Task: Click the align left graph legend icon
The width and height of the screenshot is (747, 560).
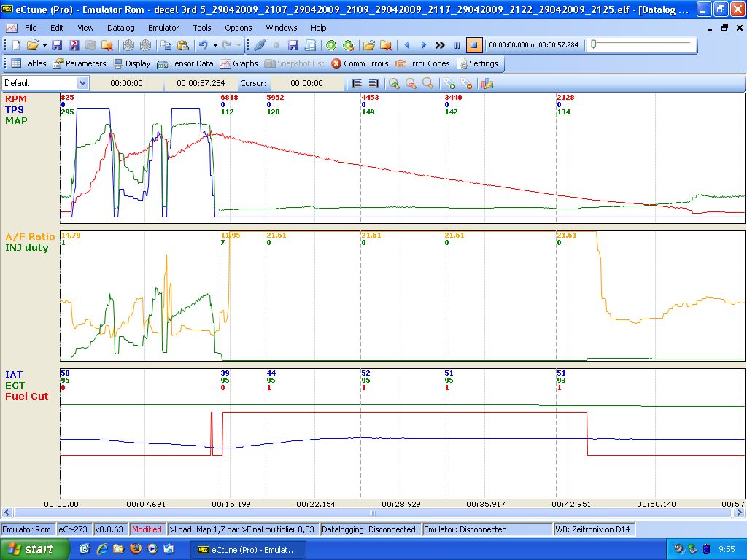Action: (x=357, y=83)
